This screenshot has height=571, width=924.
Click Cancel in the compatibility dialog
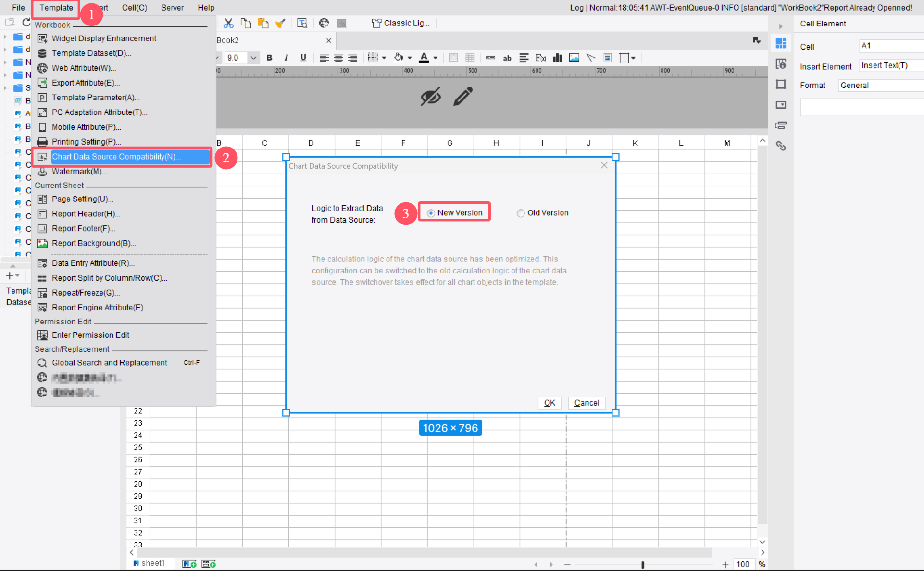[x=587, y=403]
